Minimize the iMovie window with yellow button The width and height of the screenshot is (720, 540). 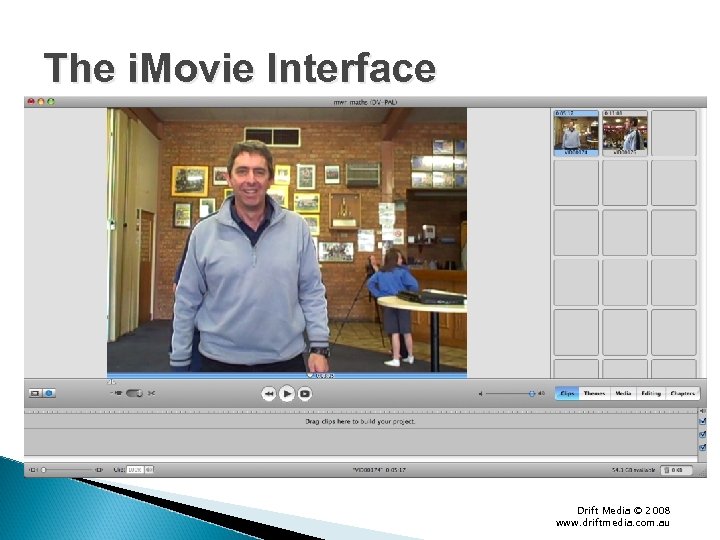pos(41,101)
